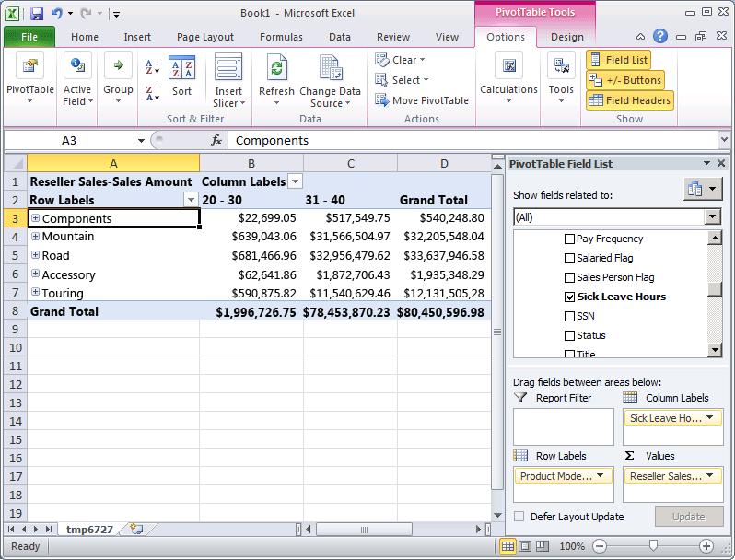Image resolution: width=735 pixels, height=560 pixels.
Task: Check the Salaried Flag field
Action: click(x=569, y=258)
